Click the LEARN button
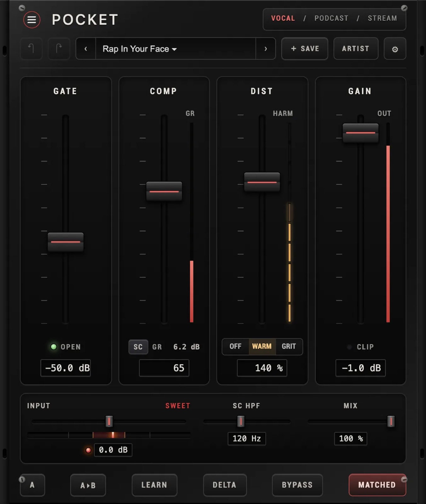 (x=154, y=485)
